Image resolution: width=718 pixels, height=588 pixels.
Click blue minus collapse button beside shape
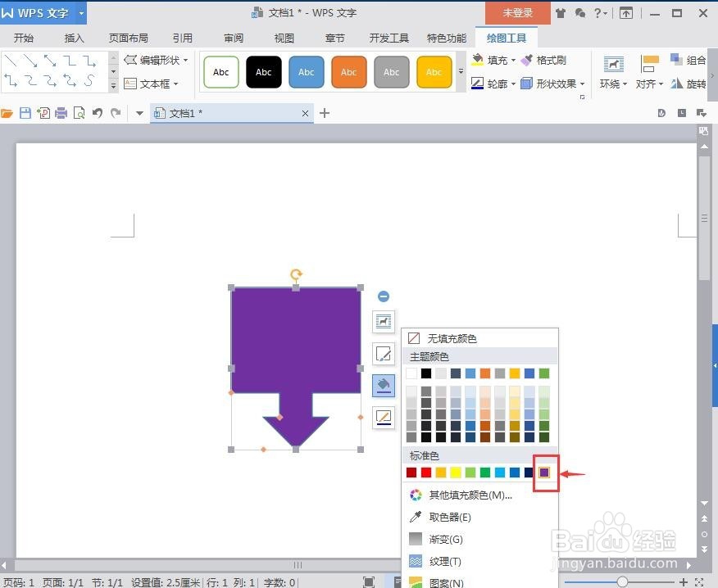click(384, 296)
